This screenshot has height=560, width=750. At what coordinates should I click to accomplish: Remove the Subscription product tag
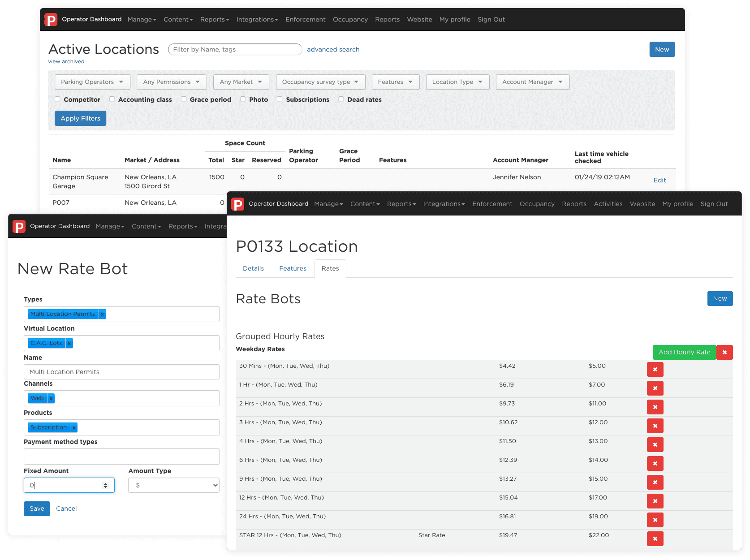[x=74, y=427]
